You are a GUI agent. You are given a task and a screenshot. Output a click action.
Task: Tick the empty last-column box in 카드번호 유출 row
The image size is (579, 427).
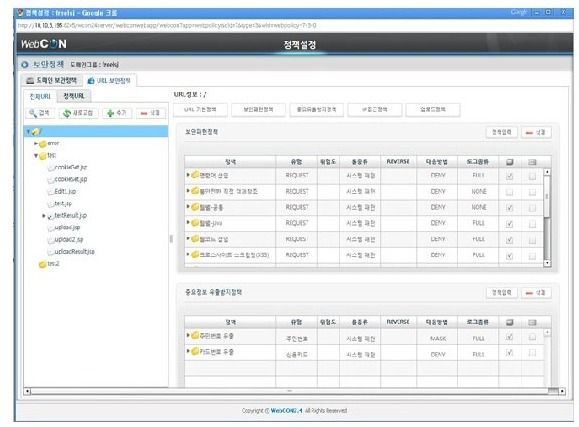532,353
